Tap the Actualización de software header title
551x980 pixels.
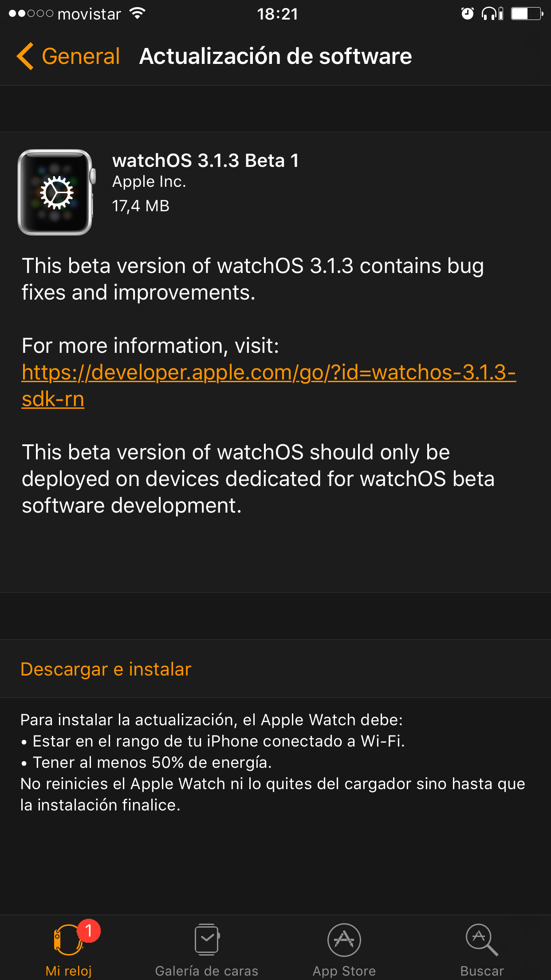point(275,56)
